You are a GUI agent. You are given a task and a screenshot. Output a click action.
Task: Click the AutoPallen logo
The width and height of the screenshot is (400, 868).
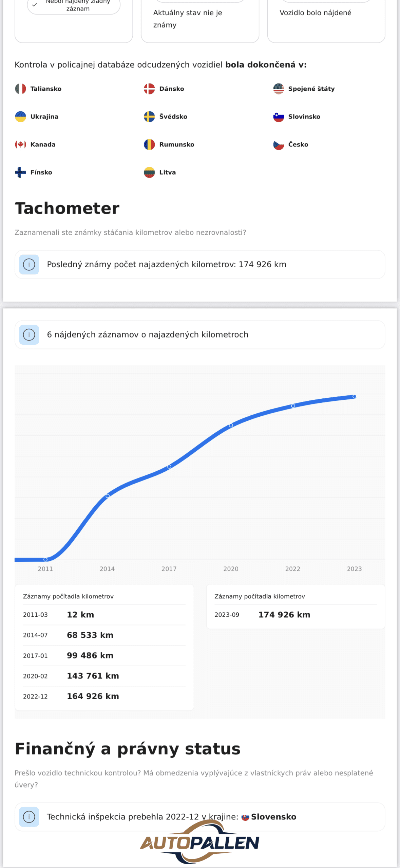[x=200, y=842]
